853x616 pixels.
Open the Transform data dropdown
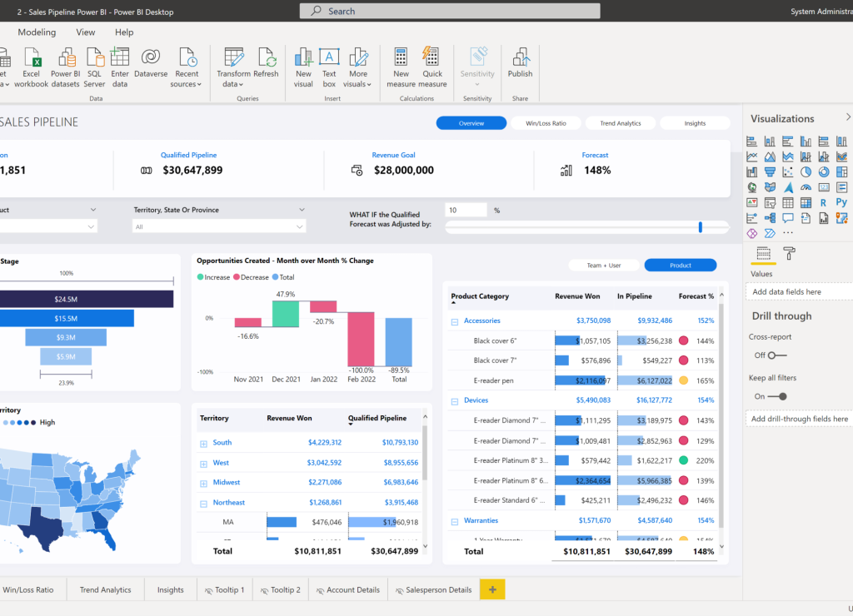click(x=233, y=67)
